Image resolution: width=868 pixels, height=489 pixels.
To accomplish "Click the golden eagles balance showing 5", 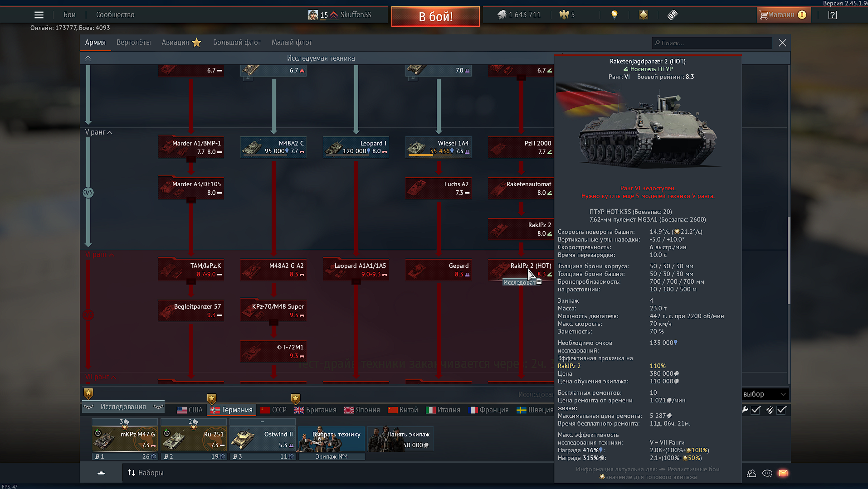I will [567, 15].
